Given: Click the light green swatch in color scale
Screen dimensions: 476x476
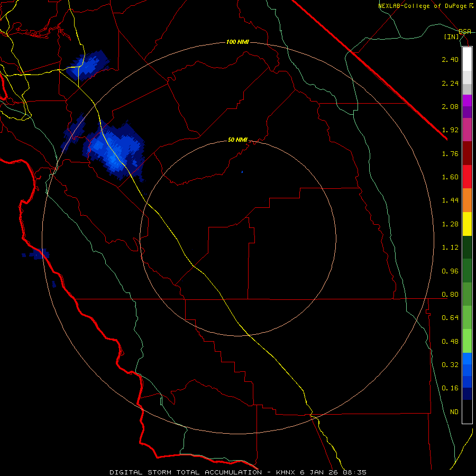Looking at the screenshot, I should click(x=467, y=341).
